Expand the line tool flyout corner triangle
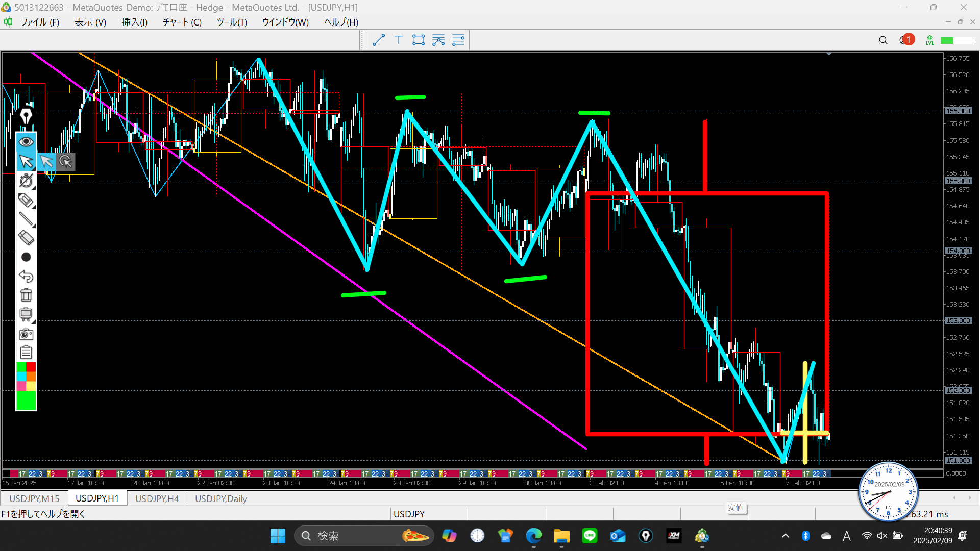The image size is (980, 551). pyautogui.click(x=33, y=226)
